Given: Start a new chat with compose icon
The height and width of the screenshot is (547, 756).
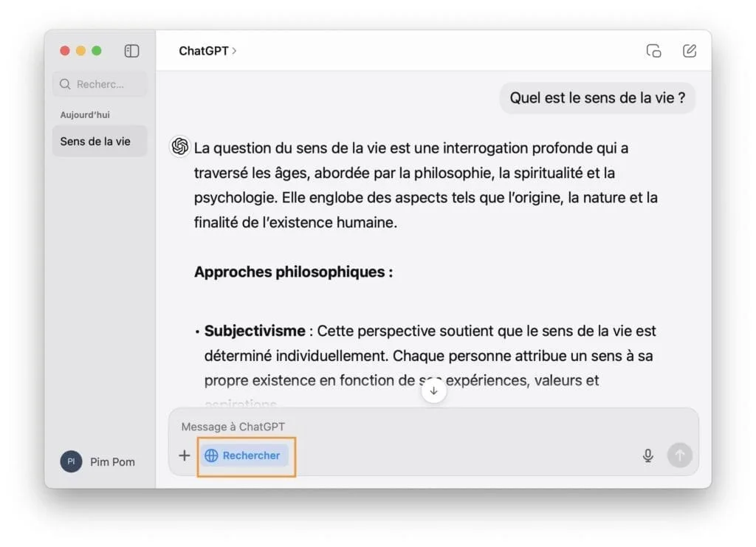Looking at the screenshot, I should pyautogui.click(x=690, y=51).
